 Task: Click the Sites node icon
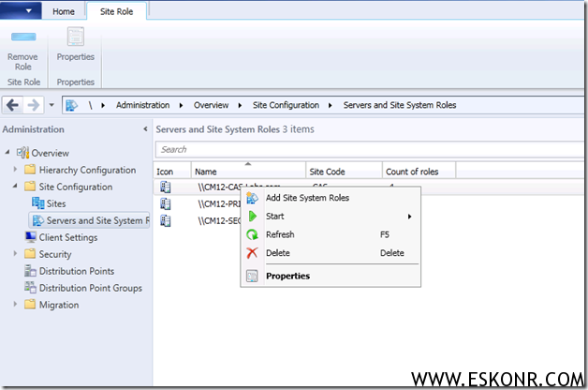click(x=37, y=203)
